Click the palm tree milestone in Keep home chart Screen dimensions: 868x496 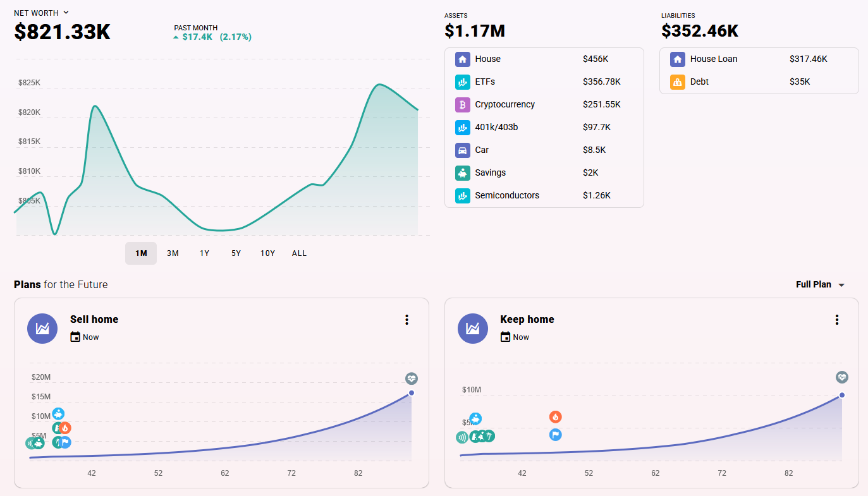point(489,436)
